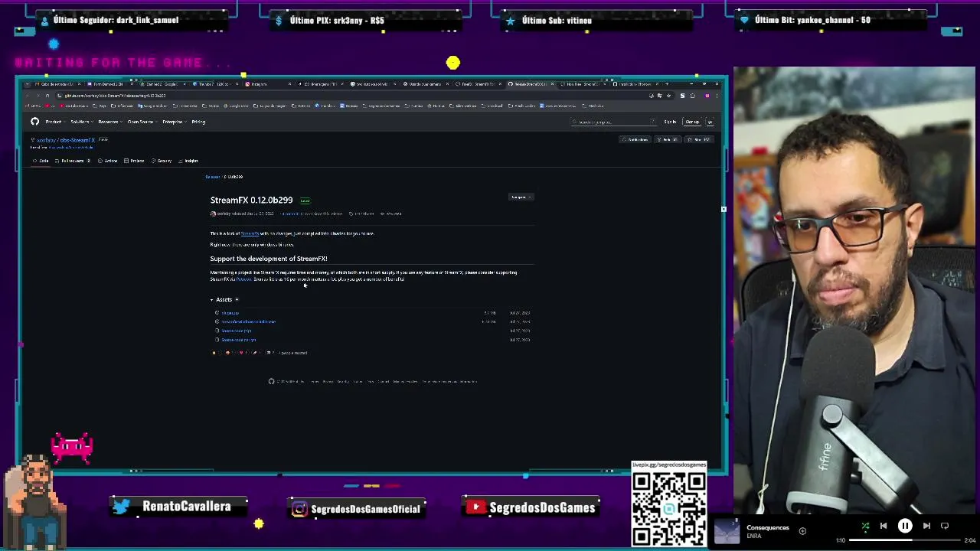Image resolution: width=980 pixels, height=551 pixels.
Task: Open the Compare dropdown on the release
Action: [521, 197]
